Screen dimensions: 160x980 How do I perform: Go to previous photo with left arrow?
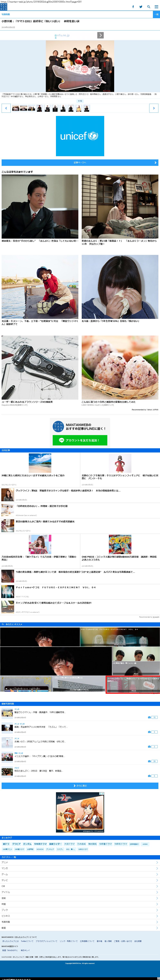[6, 108]
